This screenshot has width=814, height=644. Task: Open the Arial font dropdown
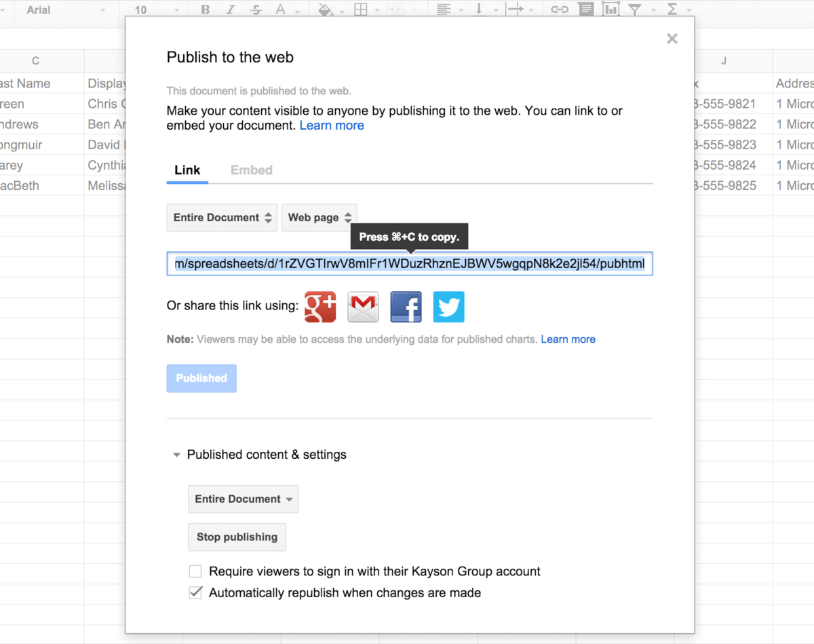[x=66, y=10]
